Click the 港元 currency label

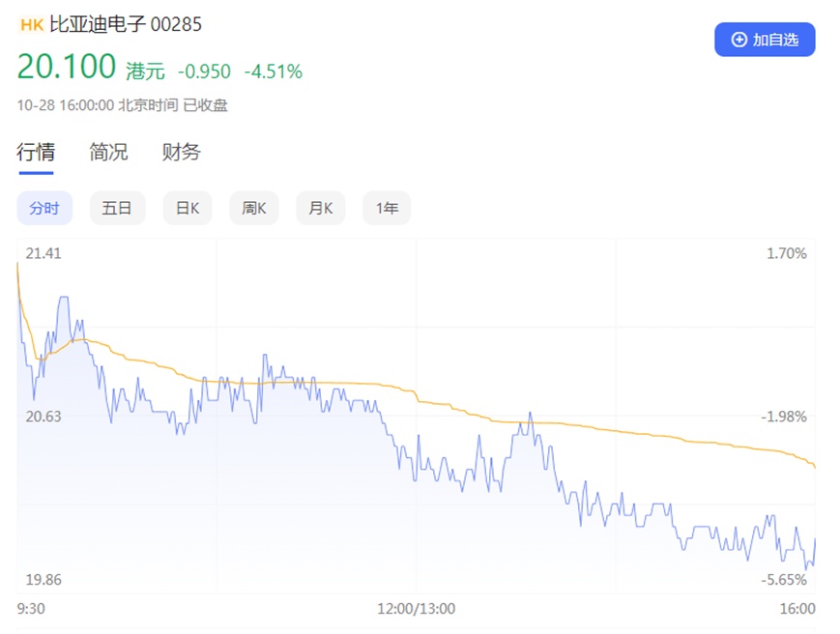coord(145,72)
